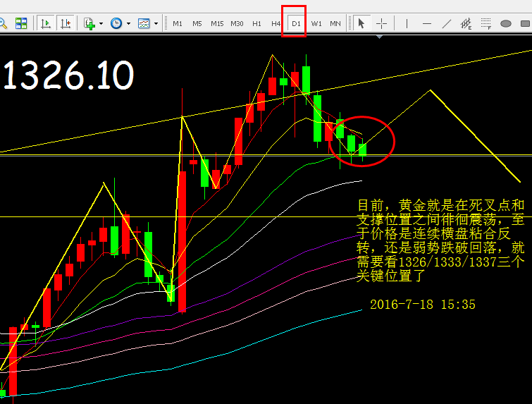
Task: Switch chart to M15 timeframe
Action: point(217,24)
